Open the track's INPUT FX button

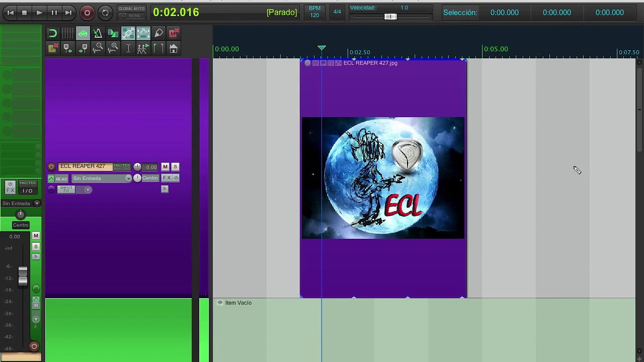coord(66,190)
